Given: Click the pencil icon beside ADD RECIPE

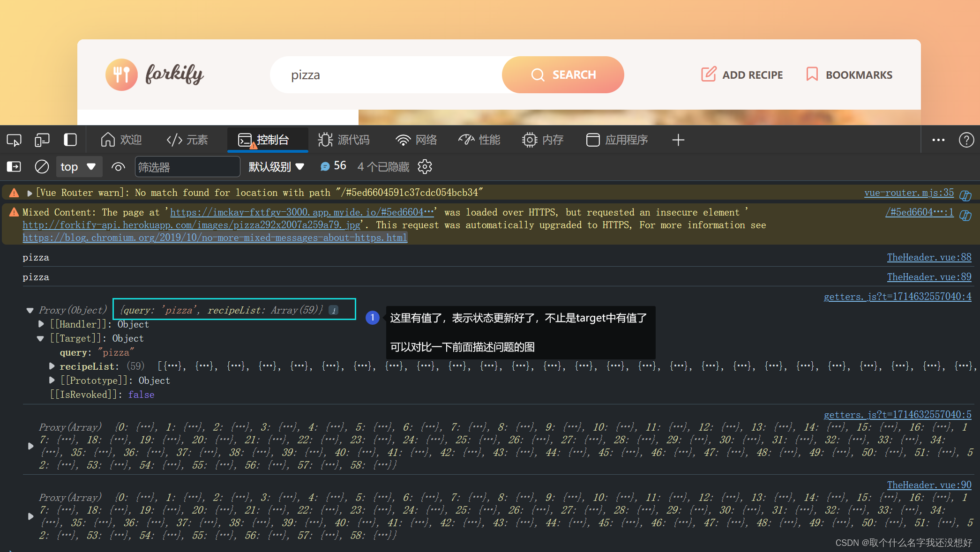Looking at the screenshot, I should (x=709, y=74).
